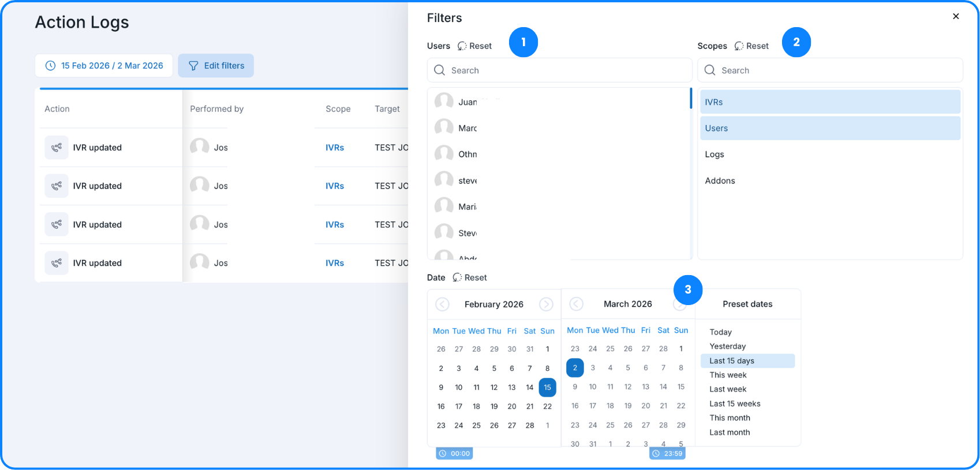The width and height of the screenshot is (980, 470).
Task: Click previous arrow beside March 2026
Action: (x=576, y=304)
